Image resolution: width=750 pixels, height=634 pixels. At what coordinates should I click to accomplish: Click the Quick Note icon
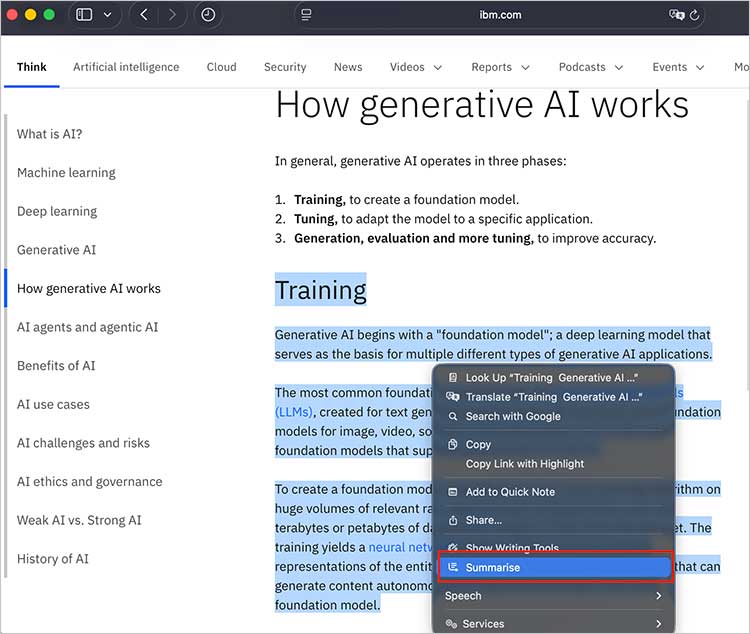click(x=452, y=492)
